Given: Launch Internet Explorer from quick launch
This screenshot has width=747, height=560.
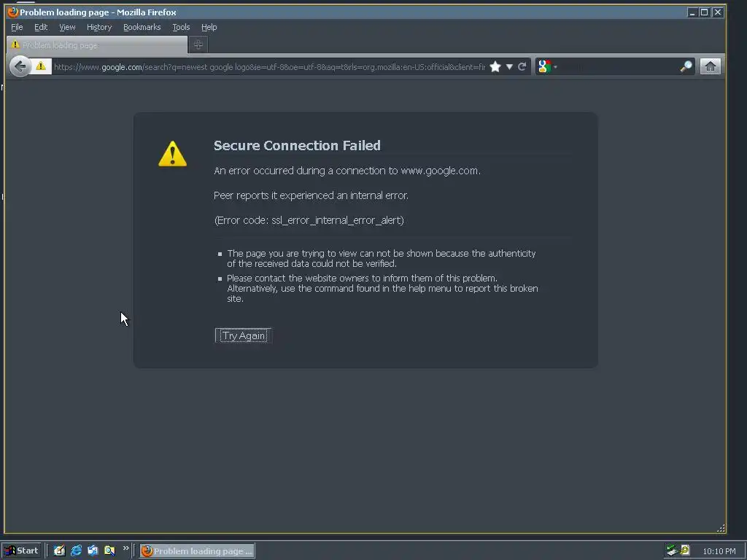Looking at the screenshot, I should [76, 551].
